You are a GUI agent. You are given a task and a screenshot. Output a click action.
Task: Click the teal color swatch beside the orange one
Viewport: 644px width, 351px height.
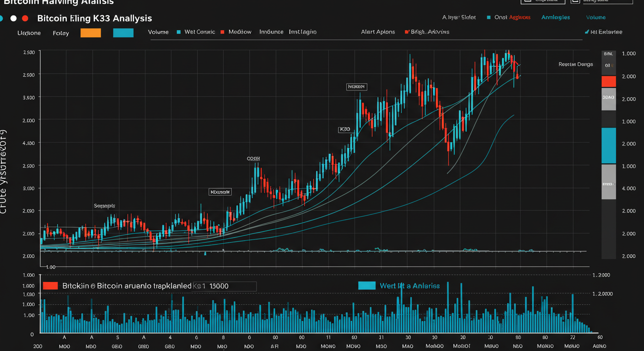(123, 32)
